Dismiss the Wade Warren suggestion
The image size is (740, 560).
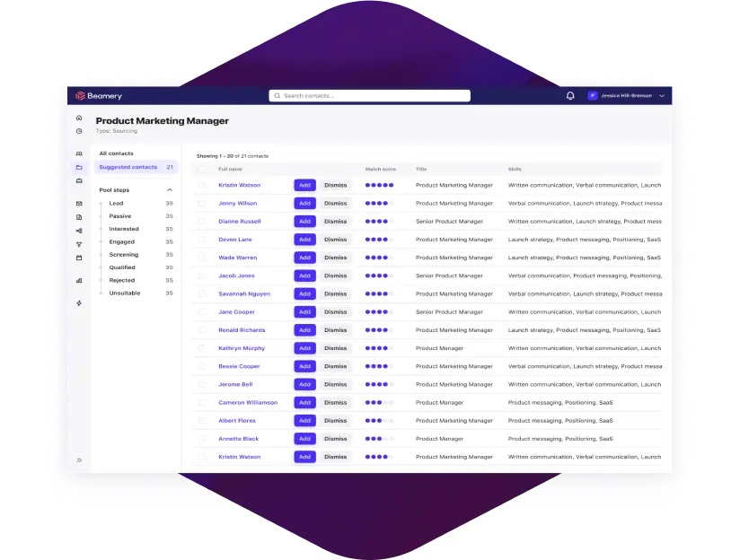pos(335,258)
